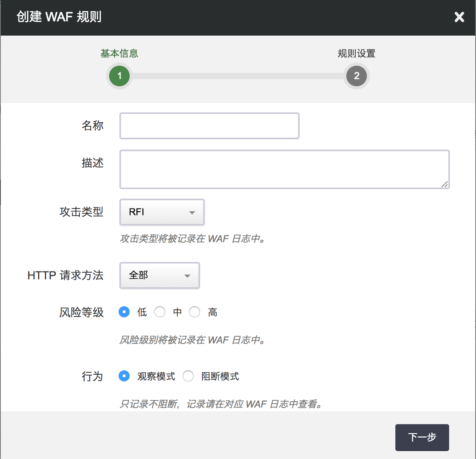Click step 2 gray circle indicator
Image resolution: width=476 pixels, height=459 pixels.
[x=357, y=76]
